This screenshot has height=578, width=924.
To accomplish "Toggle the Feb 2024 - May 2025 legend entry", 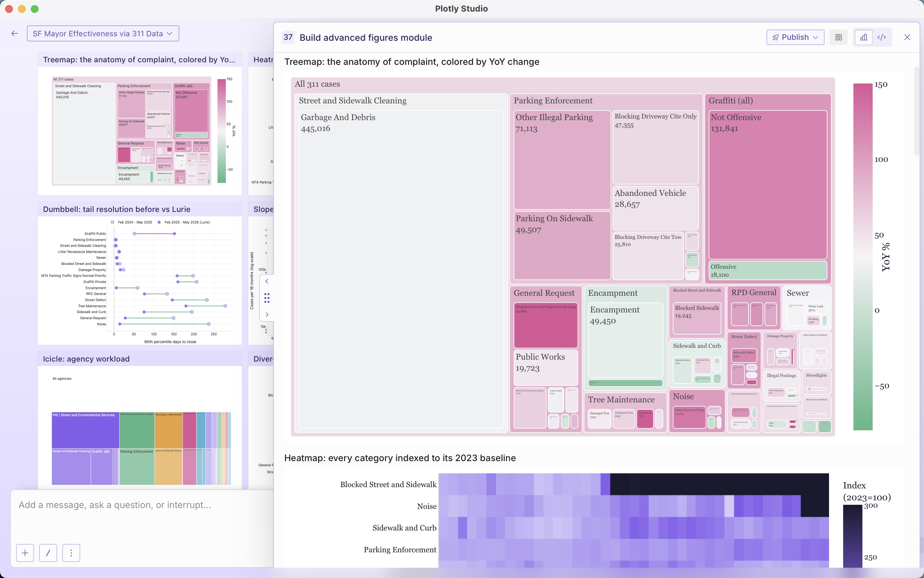I will tap(132, 222).
